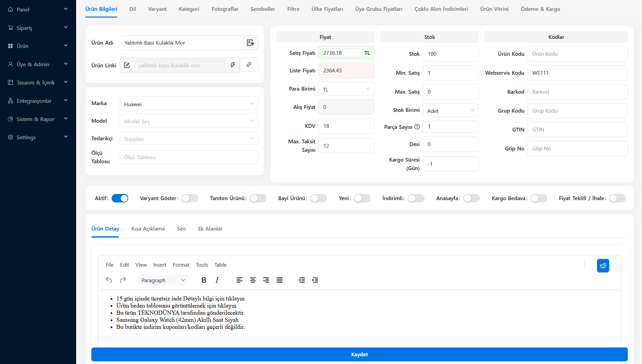Image resolution: width=642 pixels, height=364 pixels.
Task: Enable the Yeni switch
Action: [x=362, y=198]
